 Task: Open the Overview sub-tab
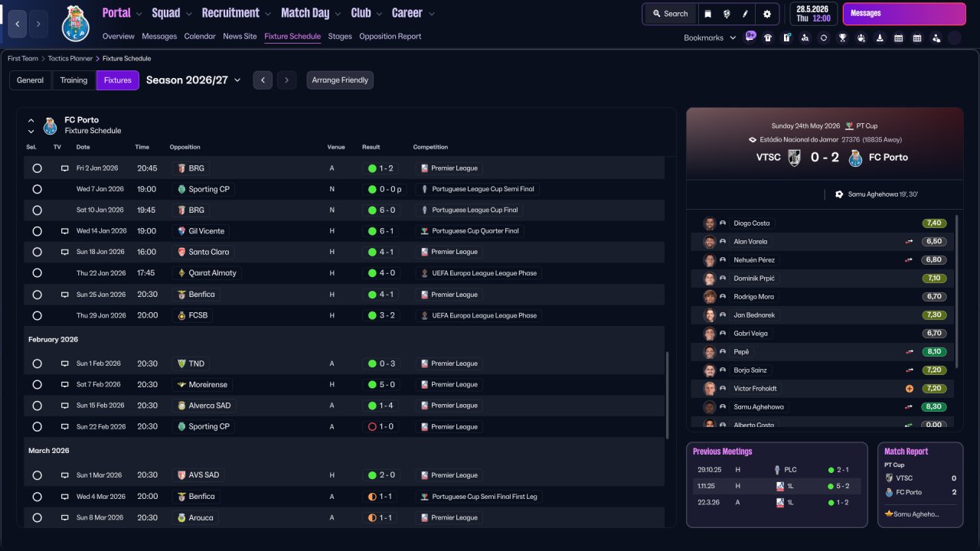tap(118, 37)
